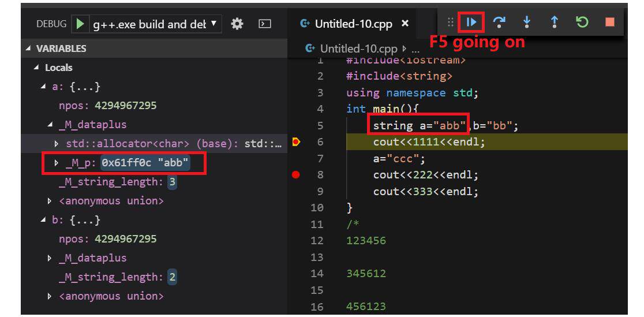The image size is (644, 317).
Task: Expand std::allocator<char> (base) row
Action: tap(57, 144)
